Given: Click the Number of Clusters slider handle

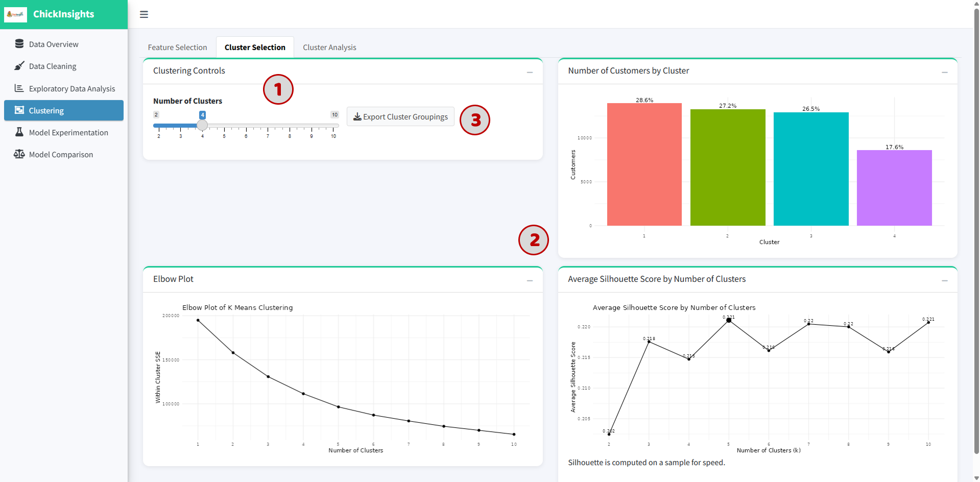Looking at the screenshot, I should coord(202,125).
